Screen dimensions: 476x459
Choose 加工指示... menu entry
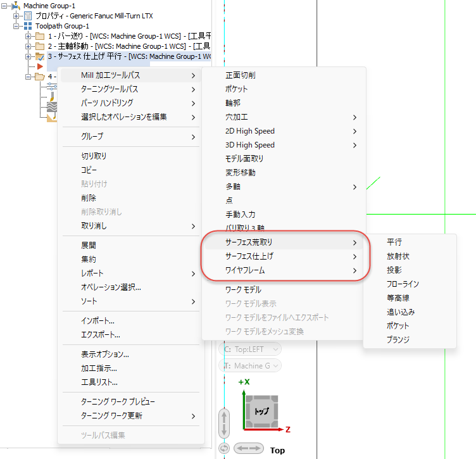click(x=131, y=368)
